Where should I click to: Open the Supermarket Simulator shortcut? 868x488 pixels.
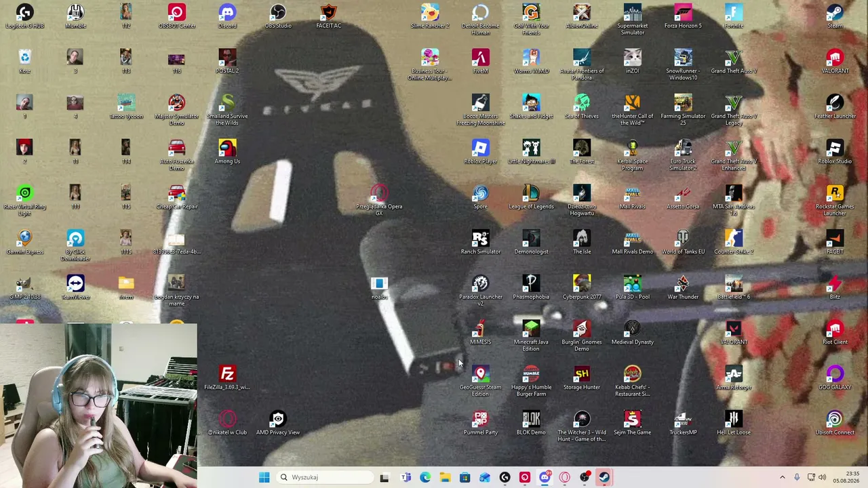point(632,20)
